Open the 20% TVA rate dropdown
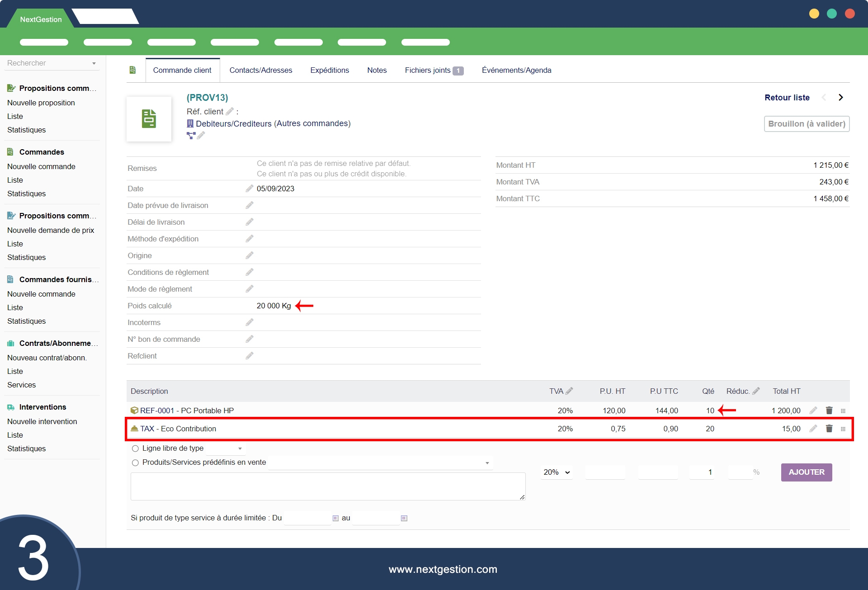The width and height of the screenshot is (868, 590). (557, 472)
